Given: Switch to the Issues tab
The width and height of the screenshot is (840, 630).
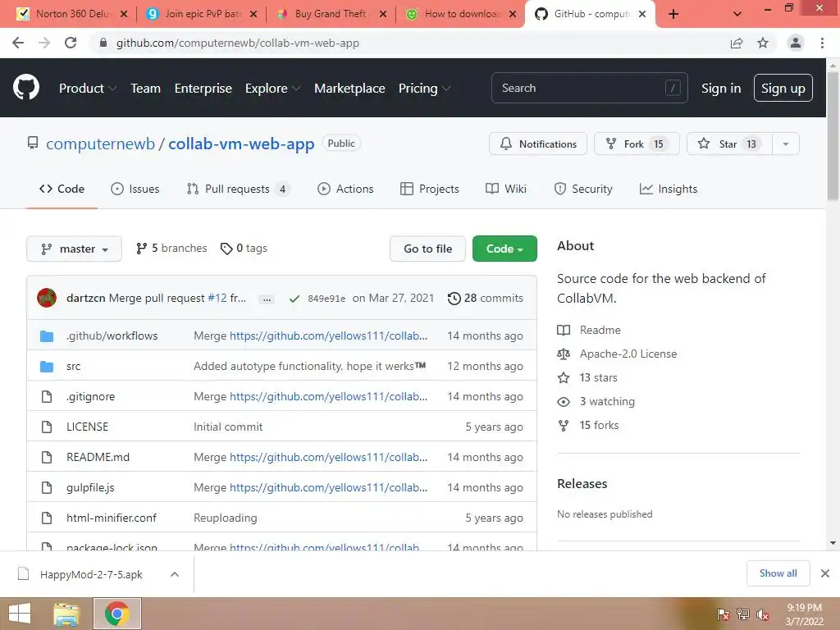Looking at the screenshot, I should tap(135, 189).
